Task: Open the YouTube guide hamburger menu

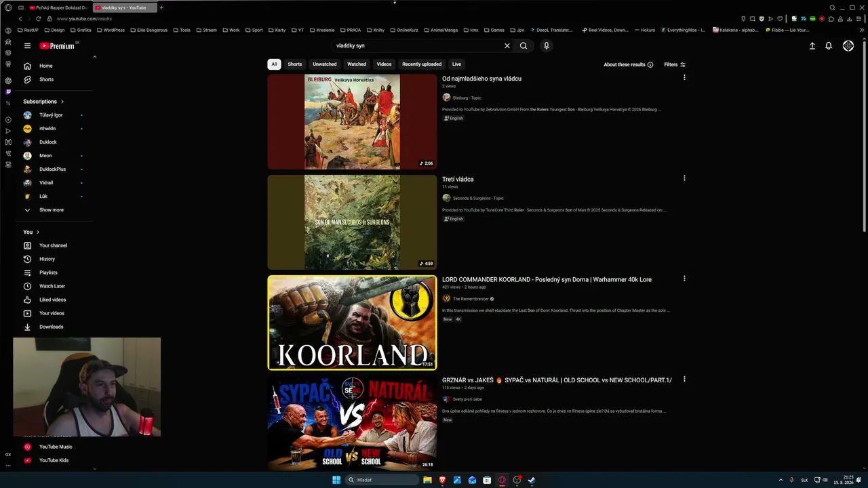Action: click(27, 46)
